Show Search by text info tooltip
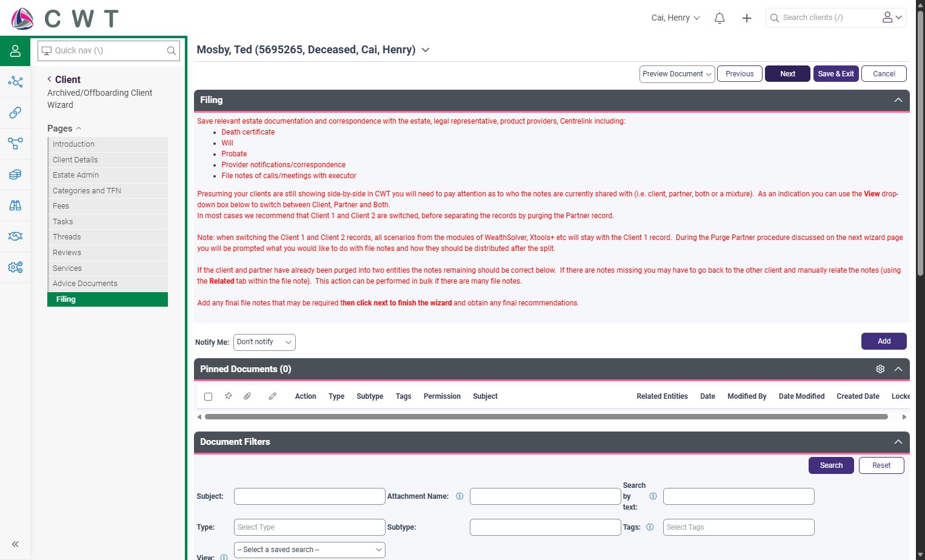The height and width of the screenshot is (560, 925). pyautogui.click(x=653, y=496)
